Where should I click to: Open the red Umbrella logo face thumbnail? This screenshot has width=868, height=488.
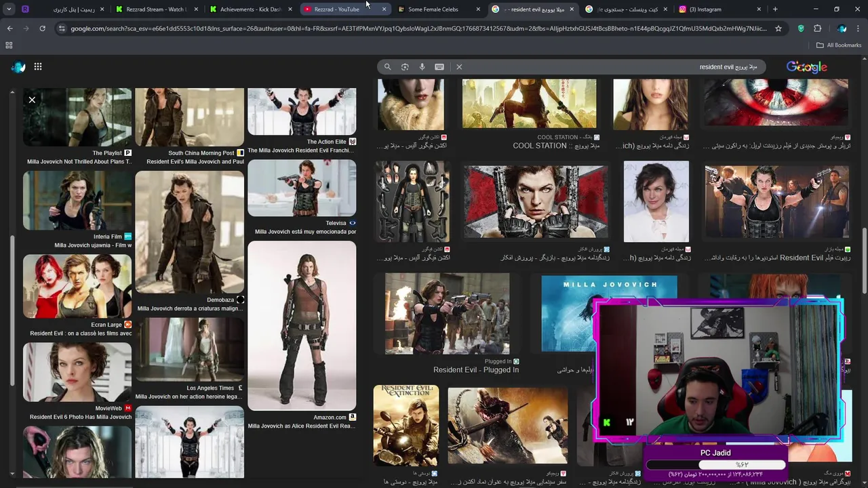pyautogui.click(x=536, y=201)
